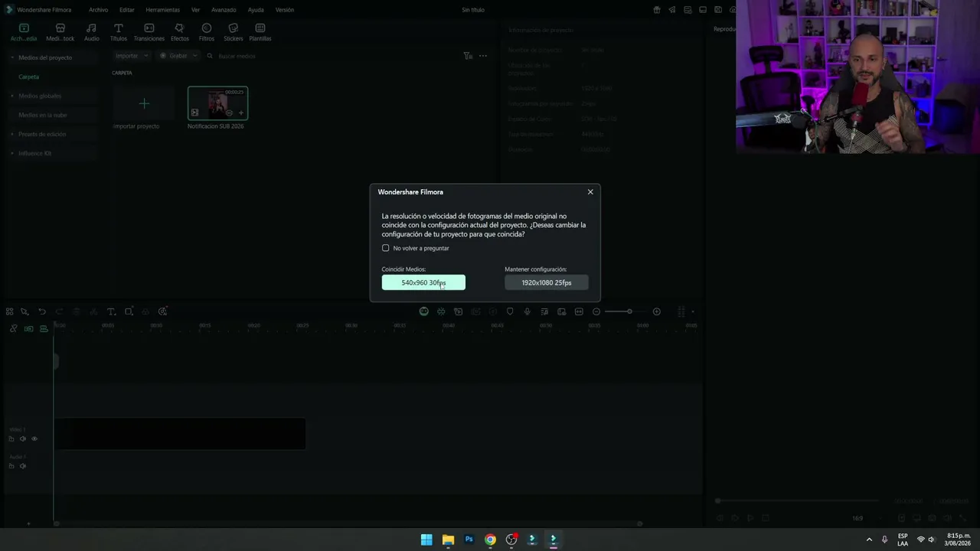Click the Importar proyecto tile
The height and width of the screenshot is (551, 980).
pos(144,104)
